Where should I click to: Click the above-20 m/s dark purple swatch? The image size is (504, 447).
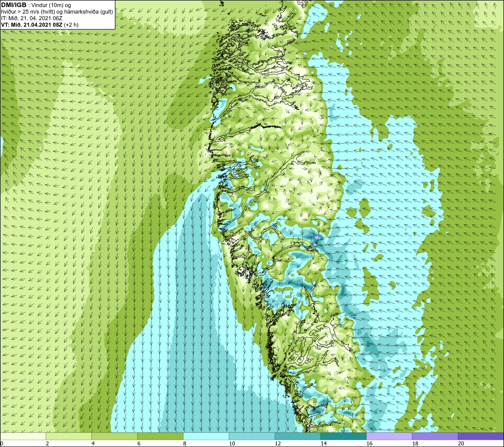pos(480,436)
